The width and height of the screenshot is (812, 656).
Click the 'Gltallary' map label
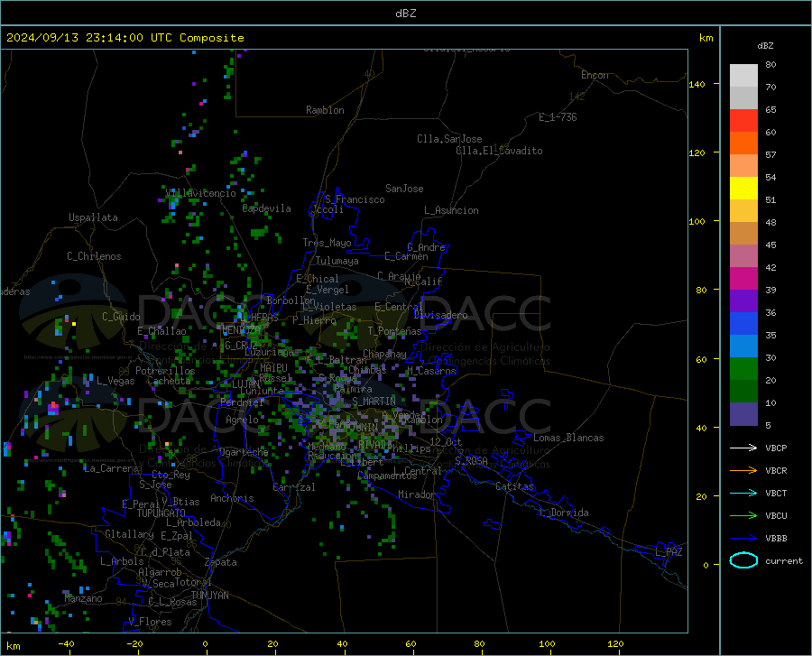[x=129, y=534]
